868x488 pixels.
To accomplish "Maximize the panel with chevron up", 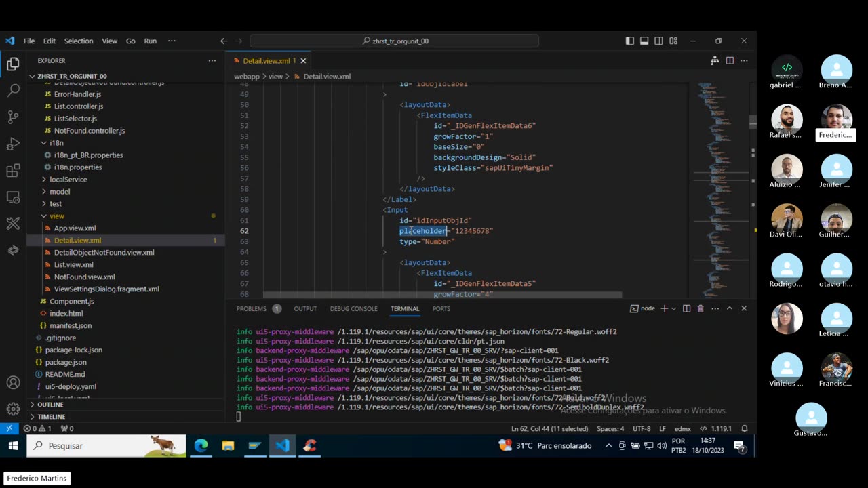I will [x=730, y=308].
